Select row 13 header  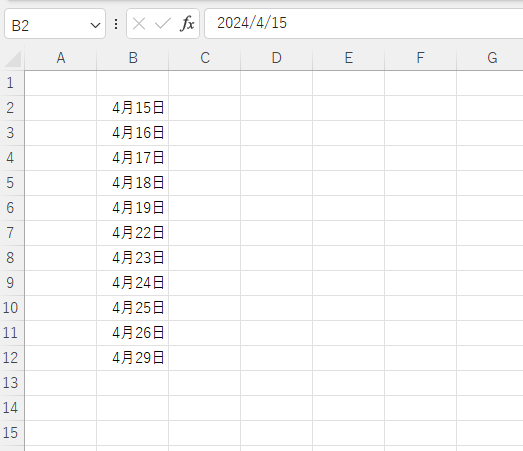point(10,383)
